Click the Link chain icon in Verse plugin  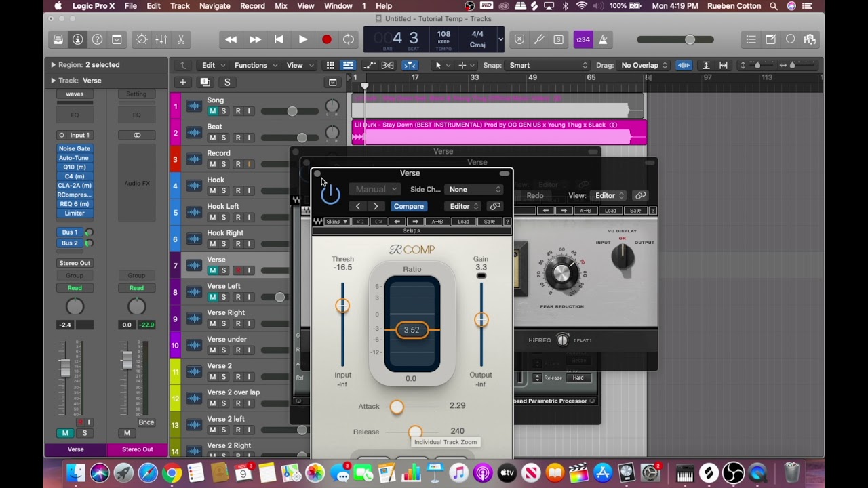tap(495, 206)
